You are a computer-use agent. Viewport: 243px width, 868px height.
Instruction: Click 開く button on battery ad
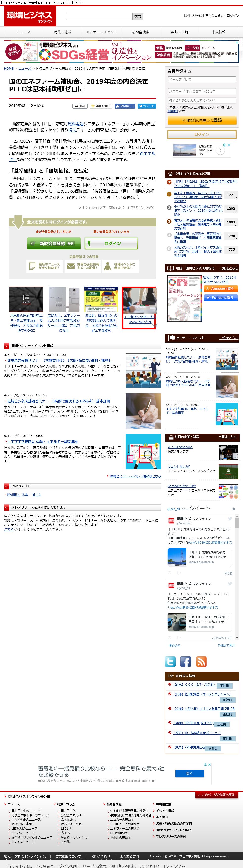click(x=189, y=773)
